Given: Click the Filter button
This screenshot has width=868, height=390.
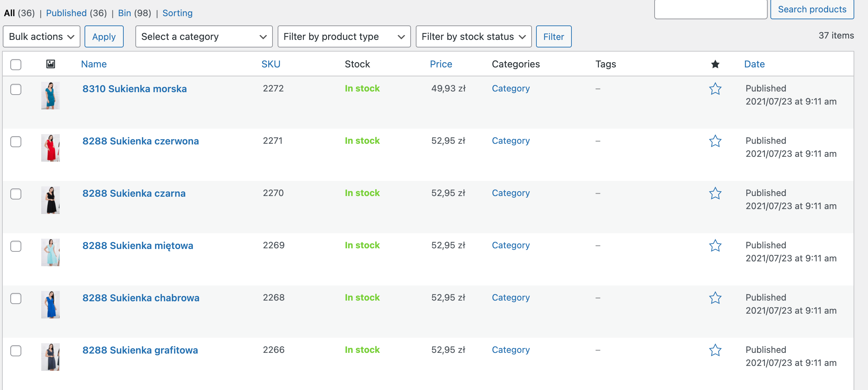Looking at the screenshot, I should [554, 36].
